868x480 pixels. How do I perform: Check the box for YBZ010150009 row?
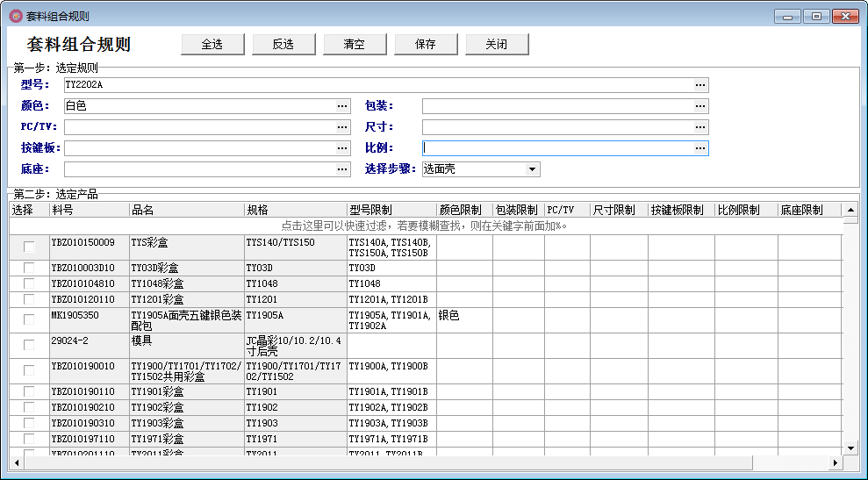29,247
